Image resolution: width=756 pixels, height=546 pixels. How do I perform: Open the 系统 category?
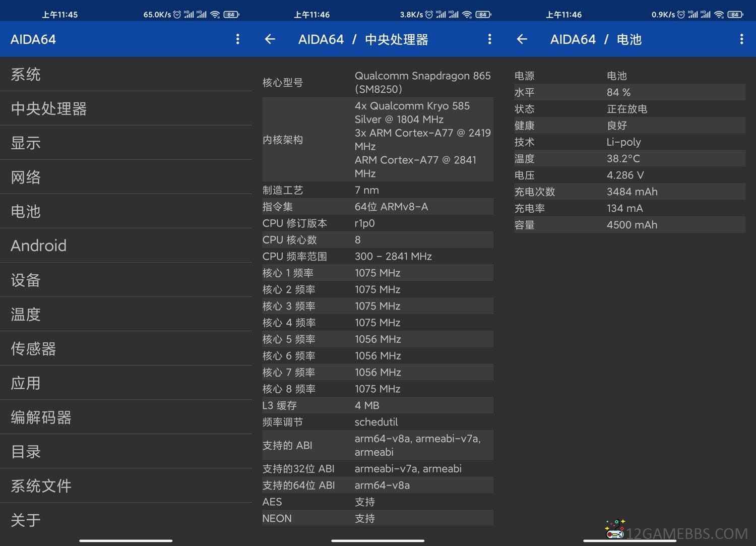126,75
